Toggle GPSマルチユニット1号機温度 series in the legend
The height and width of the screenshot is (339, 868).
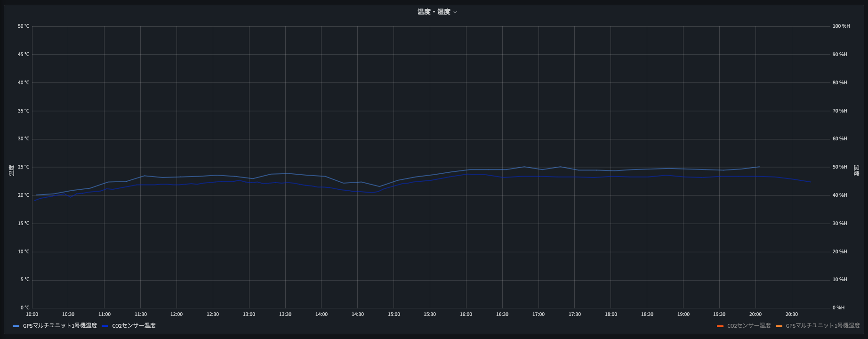(60, 326)
